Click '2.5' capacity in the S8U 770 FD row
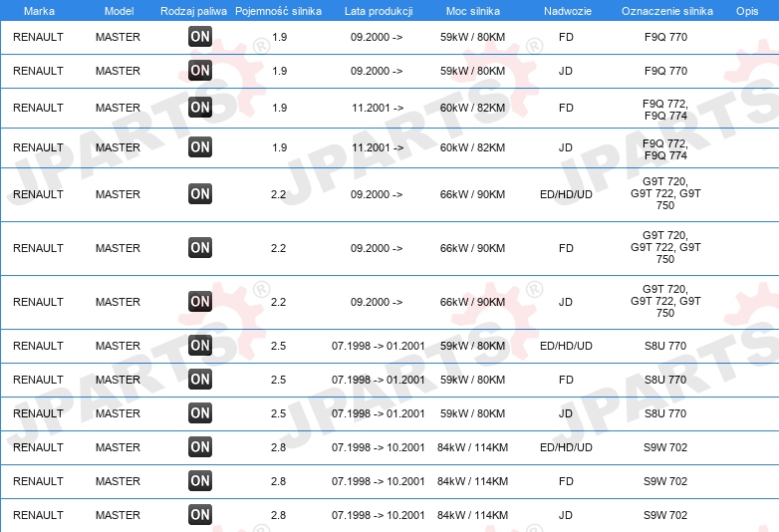This screenshot has height=532, width=779. point(278,380)
